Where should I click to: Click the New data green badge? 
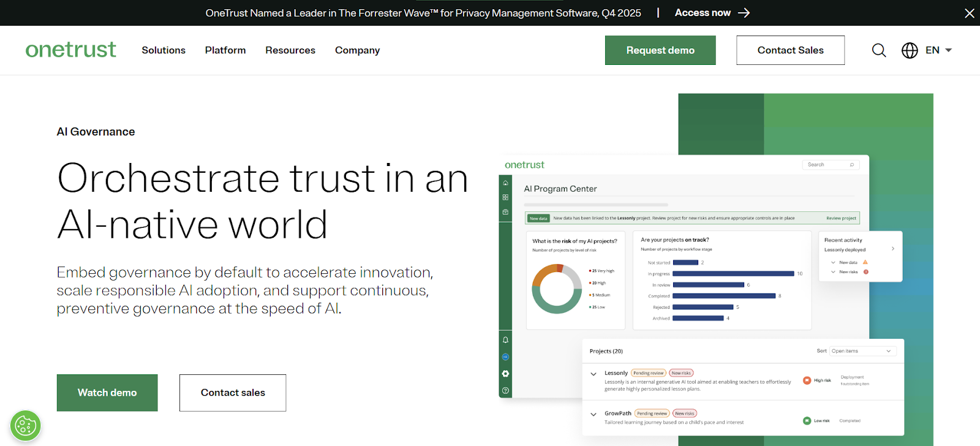[x=538, y=218]
